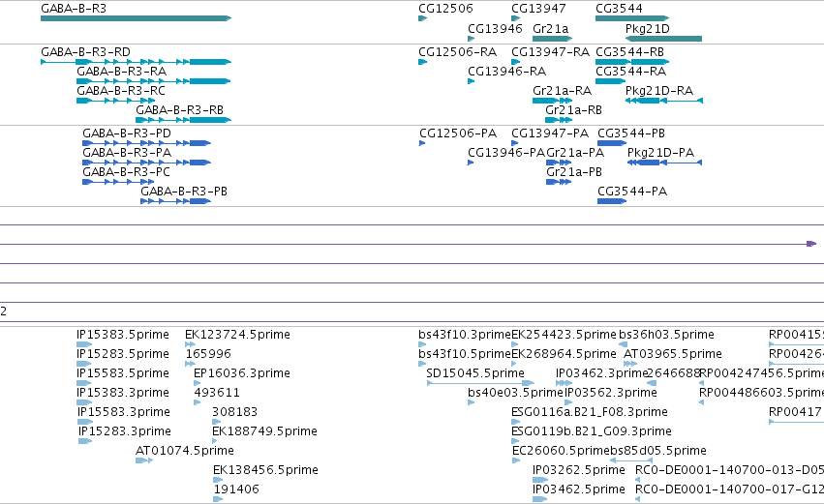
Task: Select the AT01074.5prime feature label
Action: click(x=185, y=451)
